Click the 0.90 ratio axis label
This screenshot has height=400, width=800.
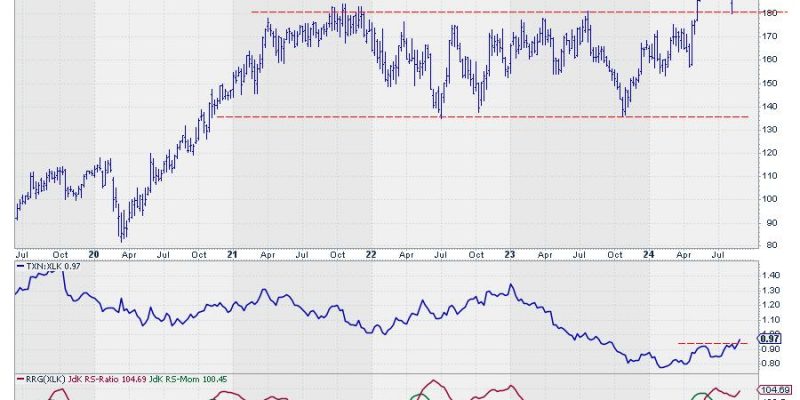click(772, 349)
